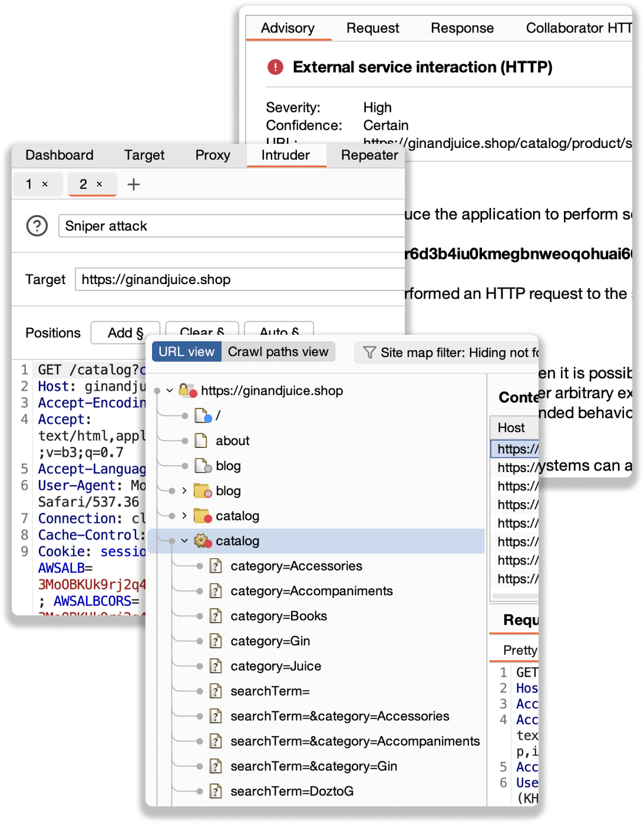Expand the blog folder node
The height and width of the screenshot is (824, 644).
coord(184,490)
